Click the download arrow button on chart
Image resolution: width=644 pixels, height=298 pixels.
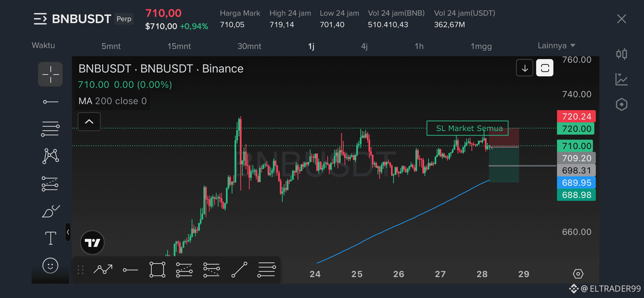[x=525, y=68]
